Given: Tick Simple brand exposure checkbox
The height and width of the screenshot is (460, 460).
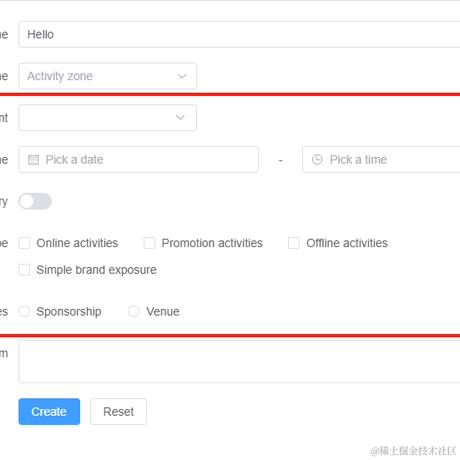Looking at the screenshot, I should [x=24, y=270].
